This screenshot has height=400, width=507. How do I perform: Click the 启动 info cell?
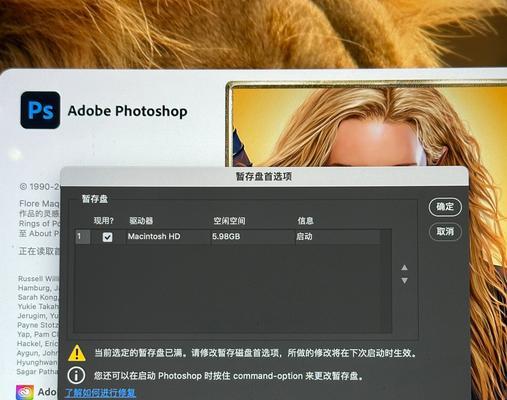click(x=304, y=236)
